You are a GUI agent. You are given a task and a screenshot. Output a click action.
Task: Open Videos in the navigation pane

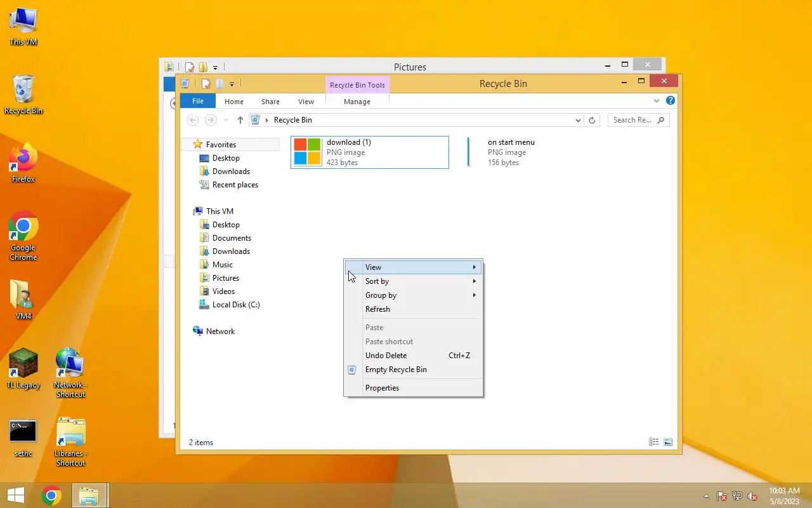[223, 291]
